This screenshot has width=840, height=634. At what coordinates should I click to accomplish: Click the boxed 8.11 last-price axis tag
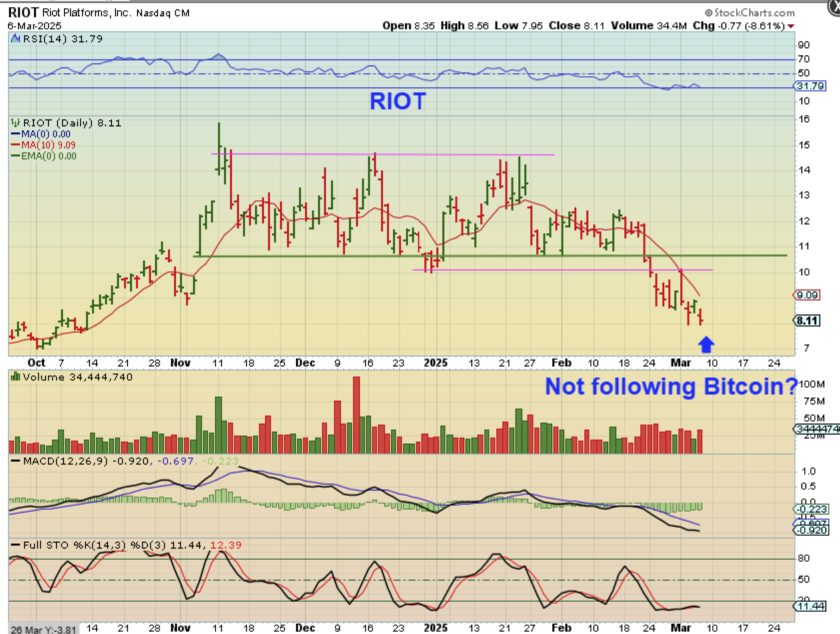click(808, 320)
